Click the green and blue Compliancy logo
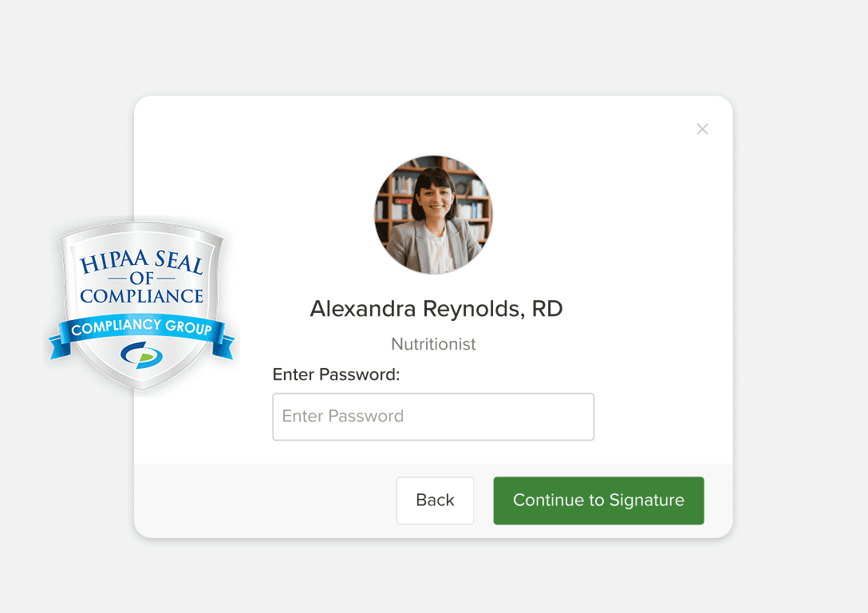 [x=141, y=355]
